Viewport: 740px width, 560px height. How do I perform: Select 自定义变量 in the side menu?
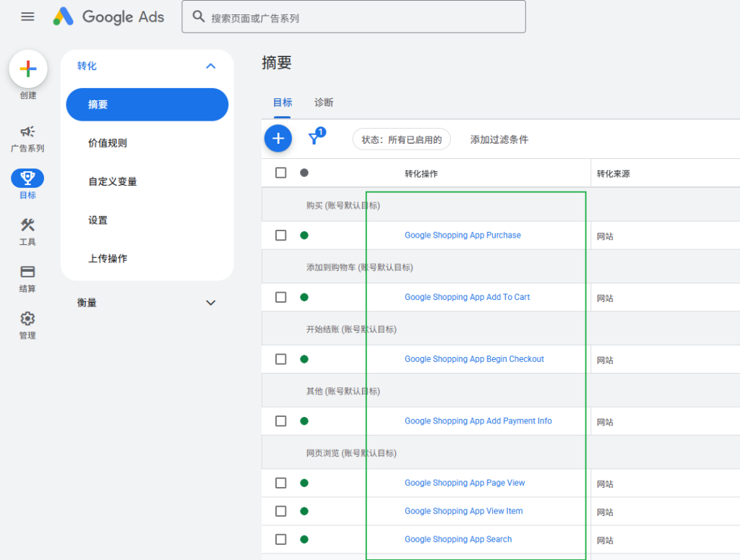[x=112, y=181]
